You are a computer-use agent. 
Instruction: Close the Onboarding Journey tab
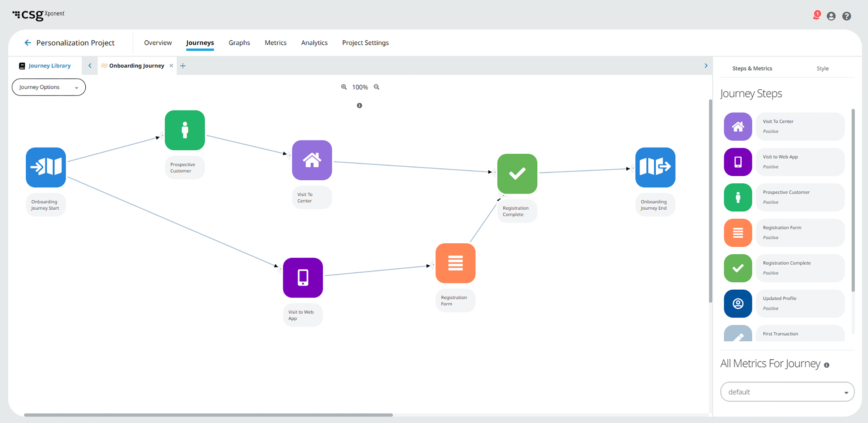click(x=171, y=66)
